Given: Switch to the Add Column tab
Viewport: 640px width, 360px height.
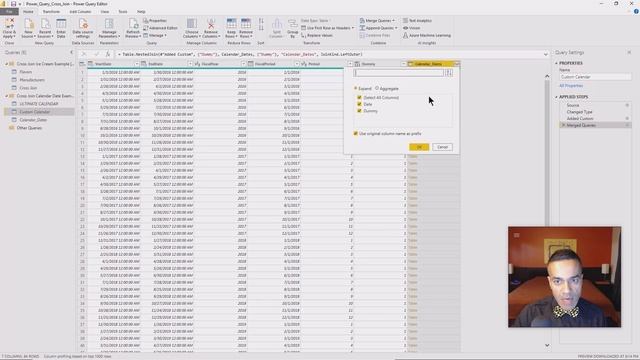Looking at the screenshot, I should pyautogui.click(x=80, y=11).
